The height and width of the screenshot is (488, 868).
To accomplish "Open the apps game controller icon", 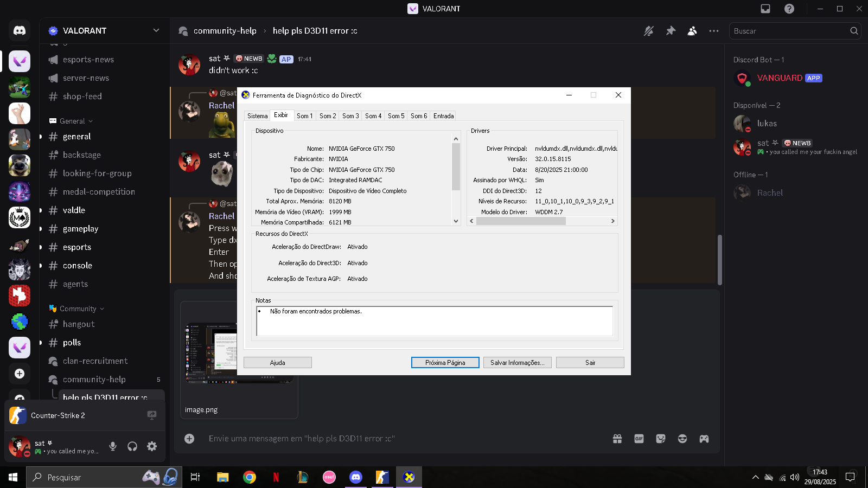I will click(704, 439).
